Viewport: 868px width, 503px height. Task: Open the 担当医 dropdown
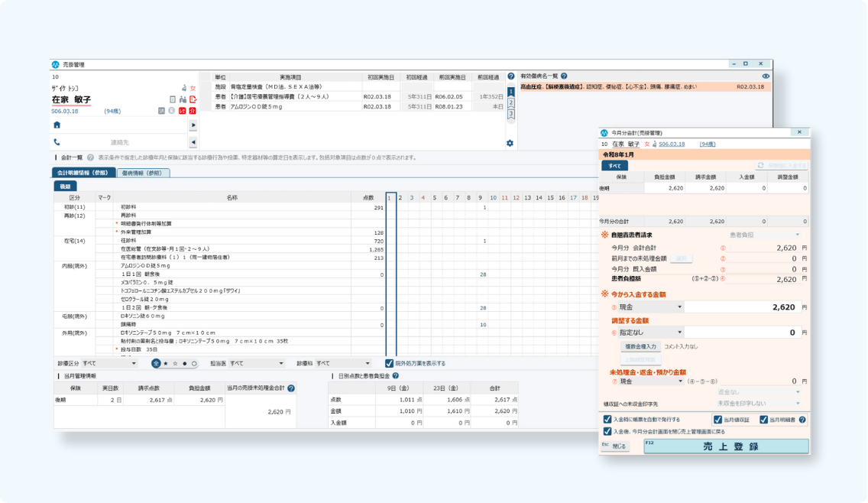(257, 364)
